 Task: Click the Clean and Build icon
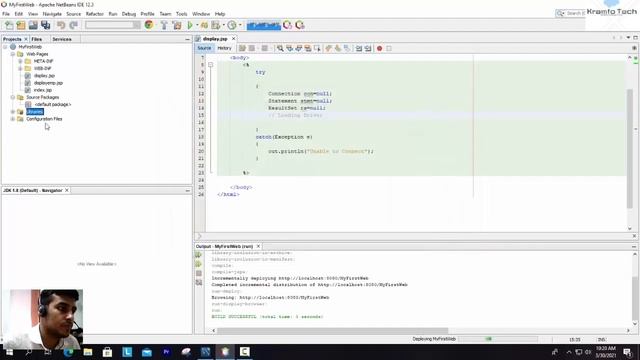click(177, 25)
